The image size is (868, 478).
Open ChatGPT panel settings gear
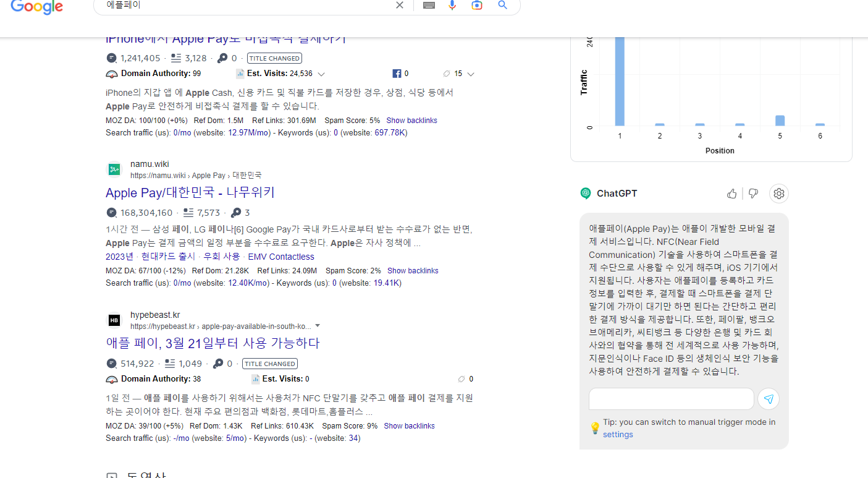(x=779, y=194)
